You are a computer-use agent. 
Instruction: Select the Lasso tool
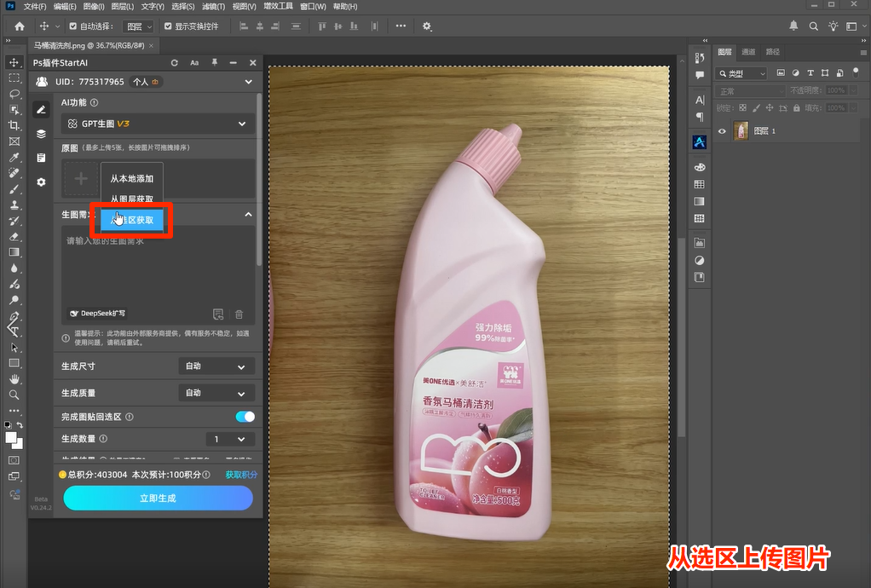14,94
